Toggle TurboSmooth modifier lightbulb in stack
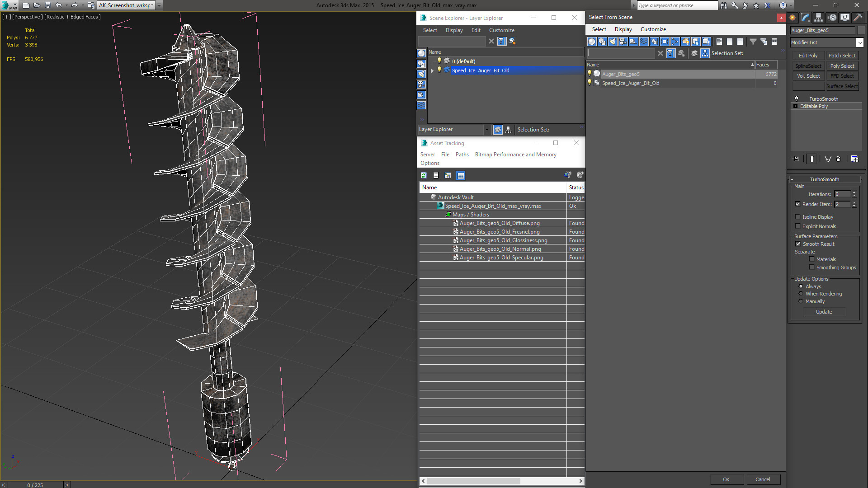 pyautogui.click(x=797, y=99)
